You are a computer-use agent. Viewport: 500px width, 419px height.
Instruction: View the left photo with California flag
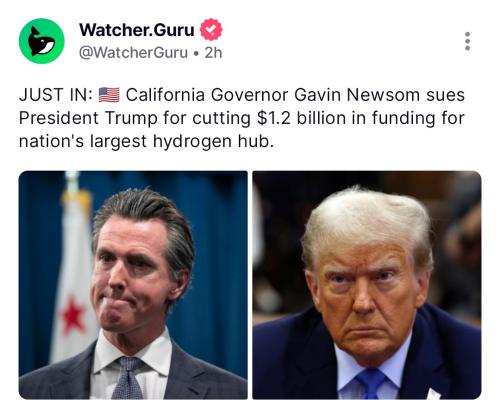(x=133, y=285)
